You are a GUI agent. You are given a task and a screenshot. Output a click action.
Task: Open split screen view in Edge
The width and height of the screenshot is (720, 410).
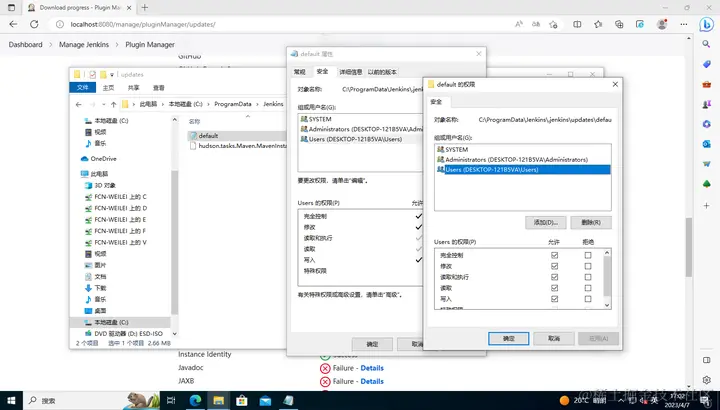click(577, 24)
